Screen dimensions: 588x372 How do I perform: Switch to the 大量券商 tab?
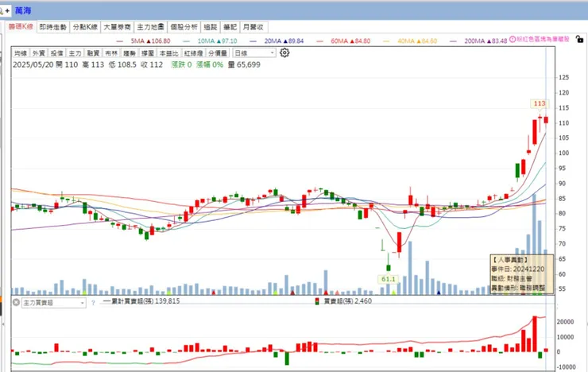(117, 27)
